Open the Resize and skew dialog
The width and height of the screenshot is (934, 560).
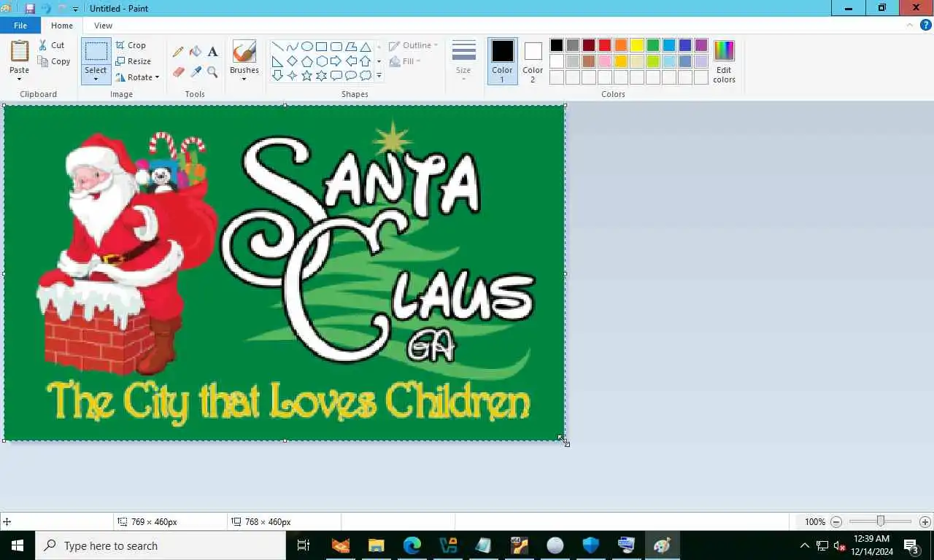click(134, 61)
